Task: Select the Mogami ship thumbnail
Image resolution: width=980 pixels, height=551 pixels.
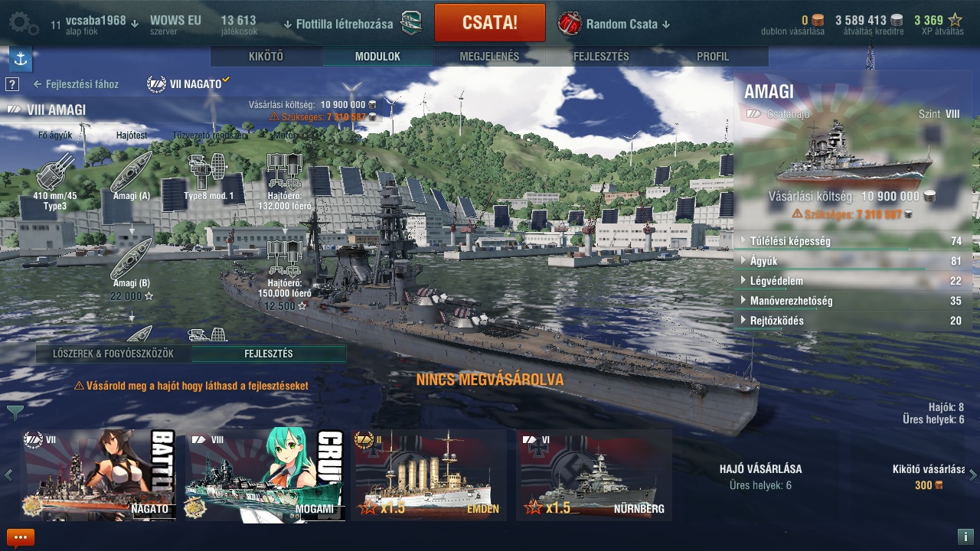Action: (x=266, y=475)
